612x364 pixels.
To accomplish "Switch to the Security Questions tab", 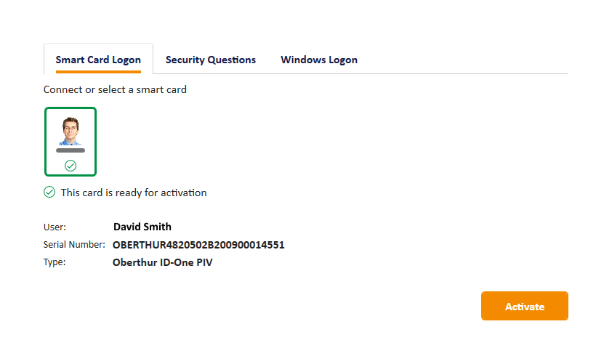I will [x=211, y=60].
